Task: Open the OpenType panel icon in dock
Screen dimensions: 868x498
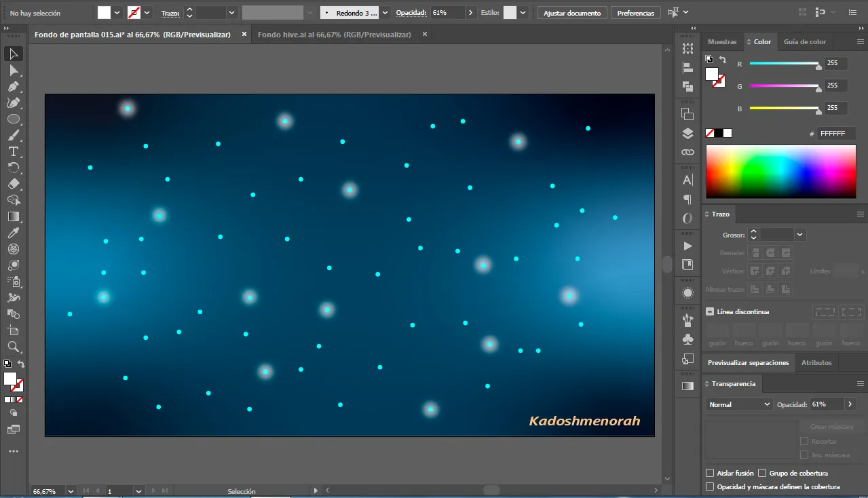Action: [x=687, y=218]
